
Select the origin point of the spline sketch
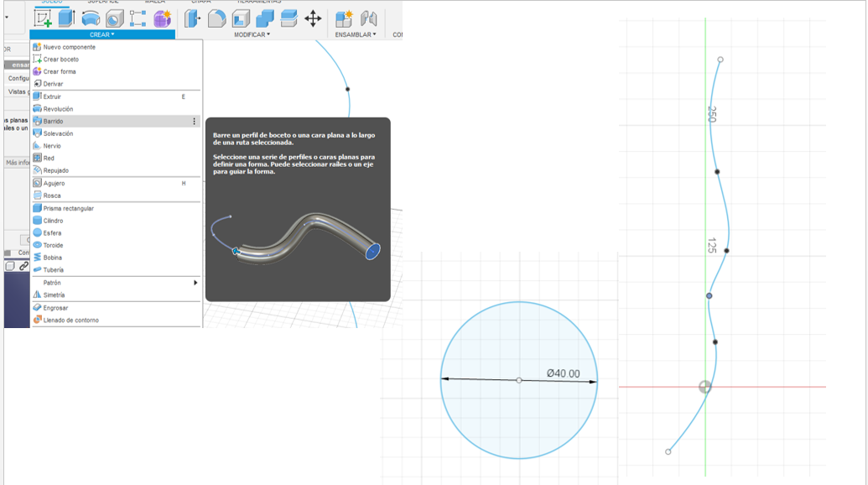[x=704, y=387]
